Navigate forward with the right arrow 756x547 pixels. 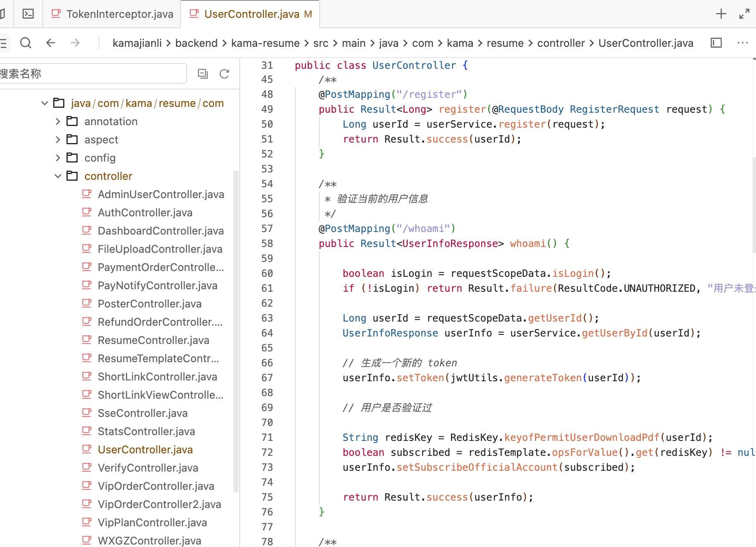tap(75, 43)
